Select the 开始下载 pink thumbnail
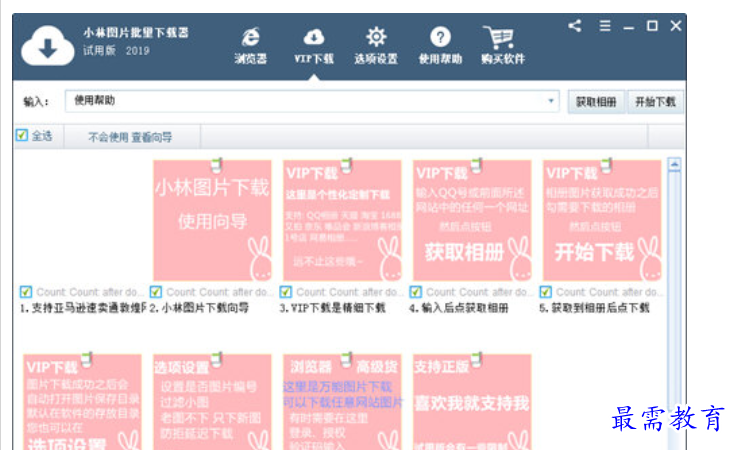This screenshot has height=450, width=733. click(602, 220)
